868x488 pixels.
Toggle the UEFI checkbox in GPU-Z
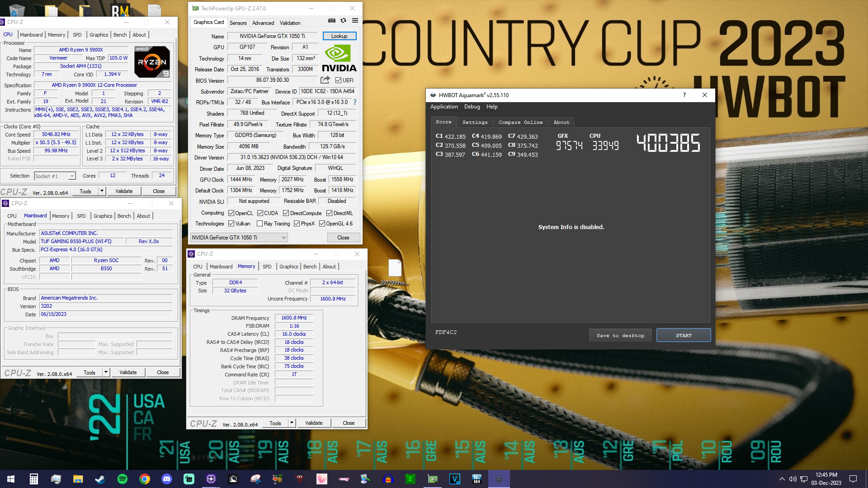coord(339,80)
